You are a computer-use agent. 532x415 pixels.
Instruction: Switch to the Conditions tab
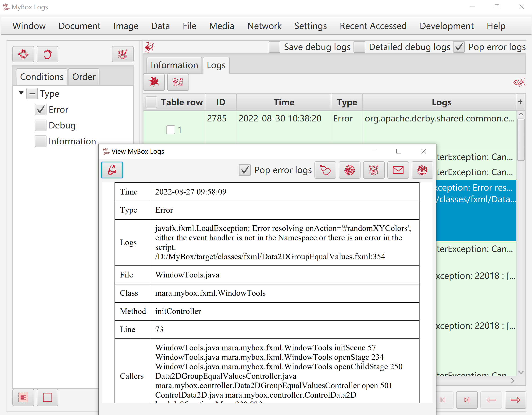[x=42, y=77]
